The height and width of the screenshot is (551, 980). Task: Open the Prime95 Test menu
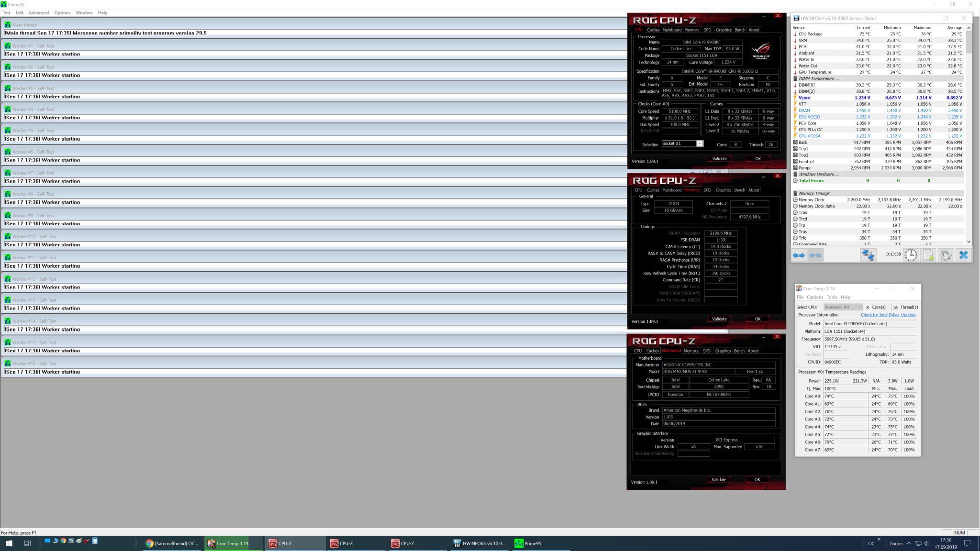coord(7,12)
